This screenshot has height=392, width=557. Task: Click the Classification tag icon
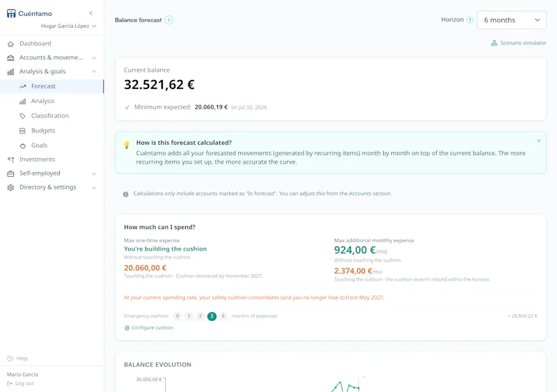pyautogui.click(x=23, y=116)
